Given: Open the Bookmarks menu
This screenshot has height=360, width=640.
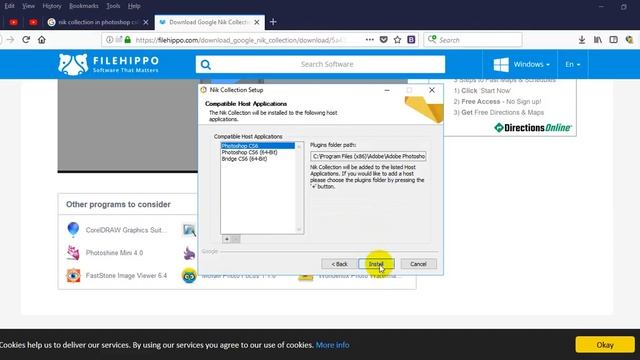Looking at the screenshot, I should [x=84, y=6].
